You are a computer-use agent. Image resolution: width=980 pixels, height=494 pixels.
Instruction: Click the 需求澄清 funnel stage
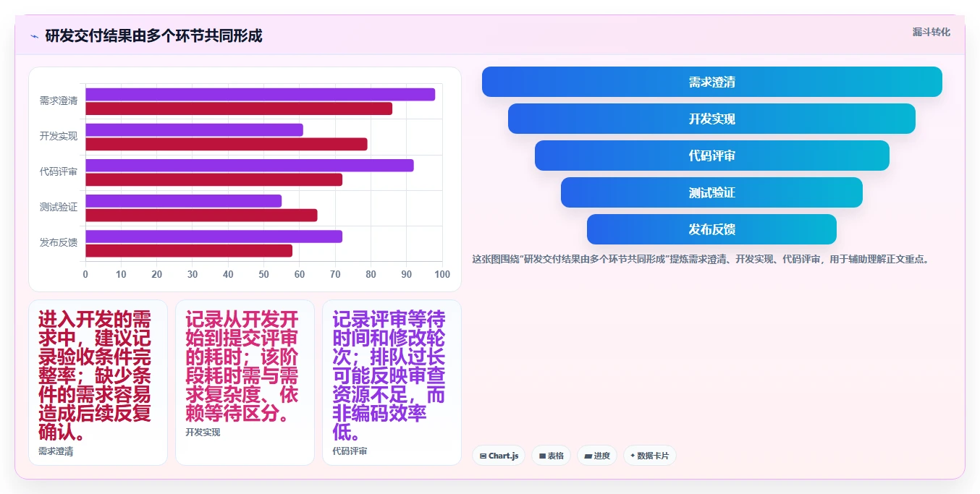click(712, 82)
